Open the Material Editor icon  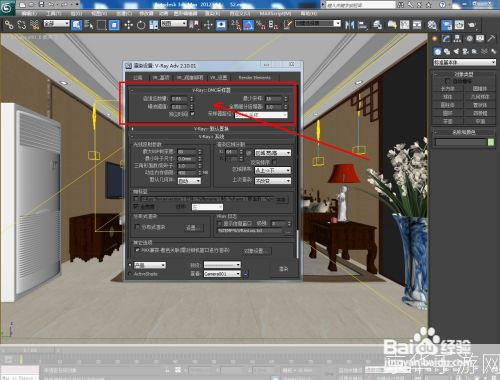click(432, 25)
